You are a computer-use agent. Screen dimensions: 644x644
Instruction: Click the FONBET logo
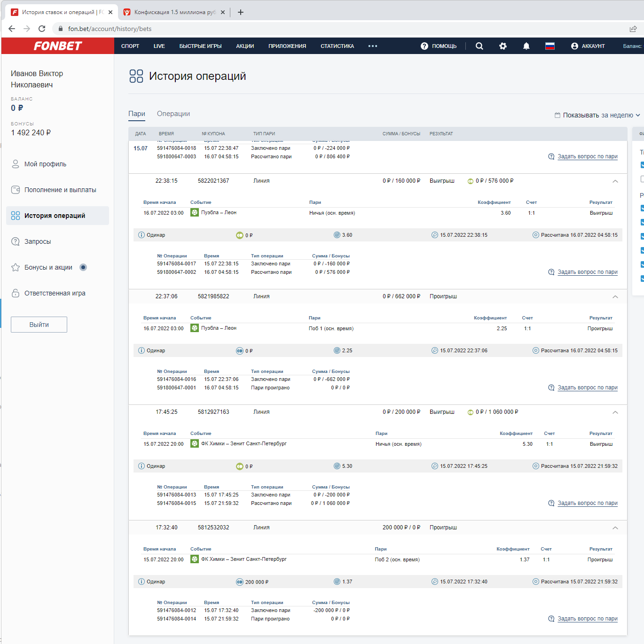58,46
